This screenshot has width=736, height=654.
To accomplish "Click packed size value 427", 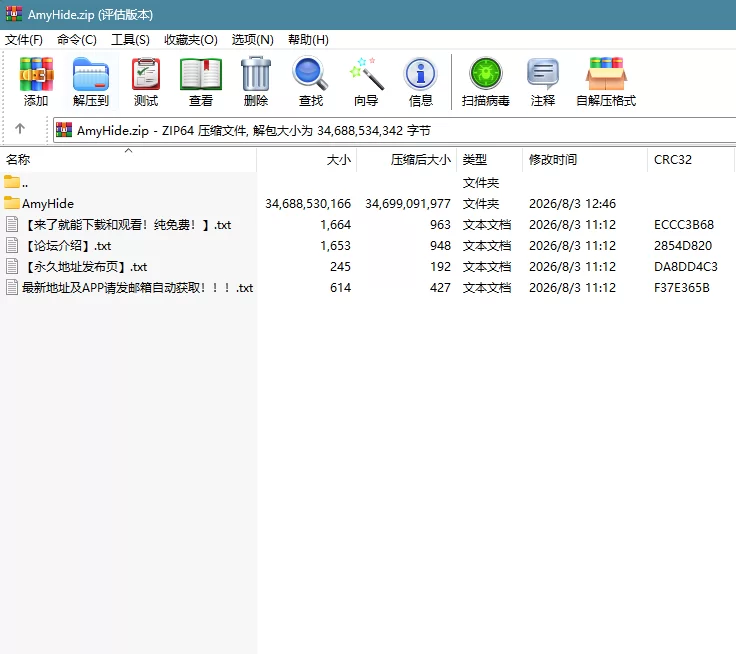I will click(x=440, y=288).
